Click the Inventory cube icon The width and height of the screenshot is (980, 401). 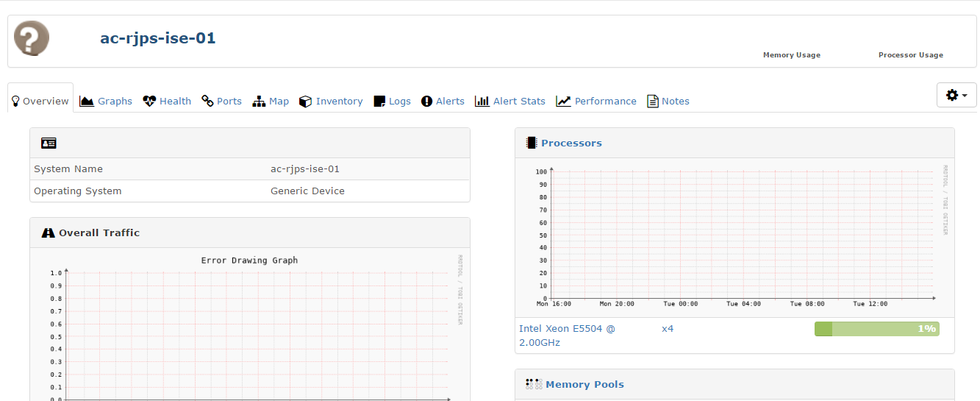coord(306,101)
